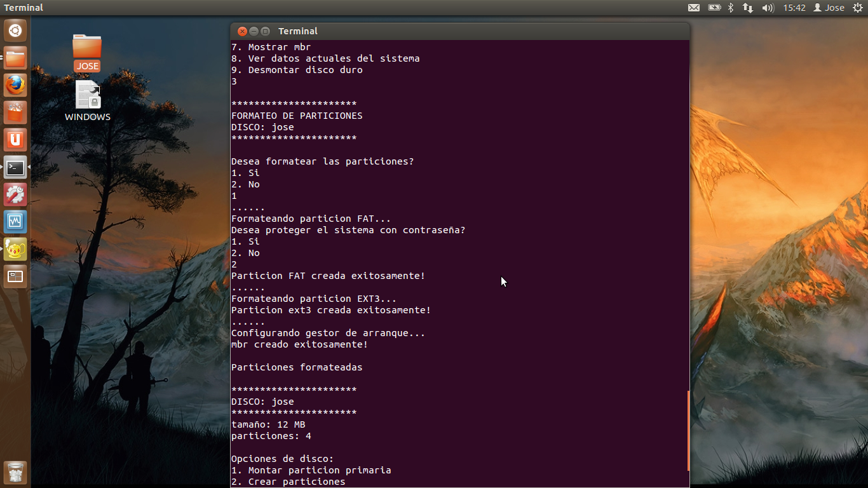Viewport: 868px width, 488px height.
Task: Open the battery indicator menu
Action: coord(714,8)
